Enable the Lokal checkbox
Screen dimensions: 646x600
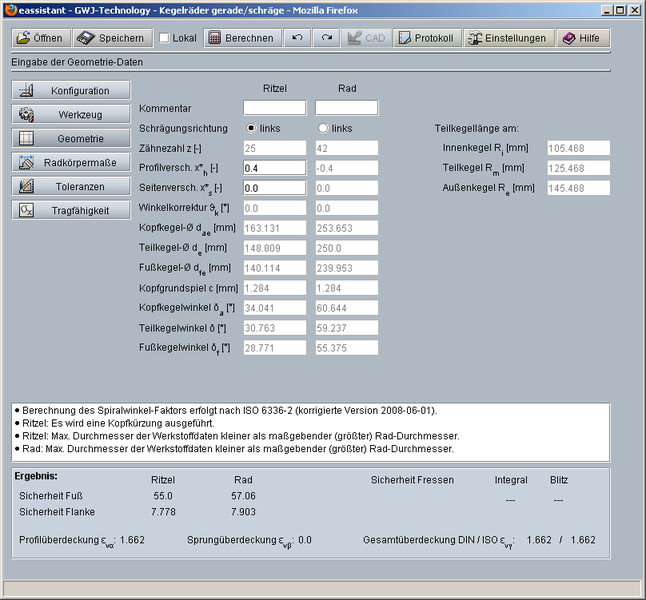(x=165, y=39)
